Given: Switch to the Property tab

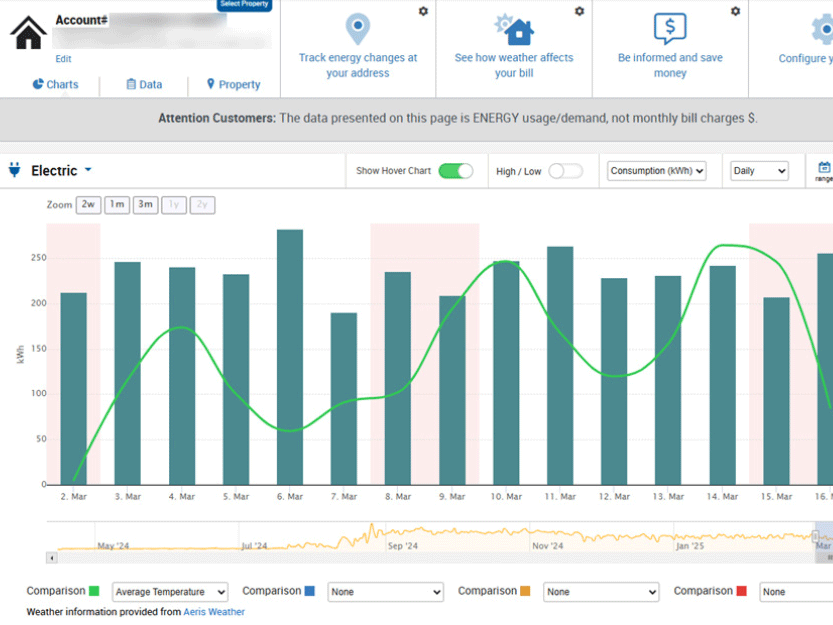Looking at the screenshot, I should pyautogui.click(x=233, y=85).
